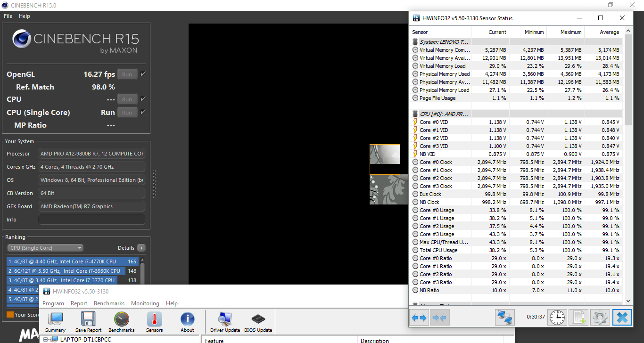Open the About info icon in HWiNFO32

click(187, 322)
